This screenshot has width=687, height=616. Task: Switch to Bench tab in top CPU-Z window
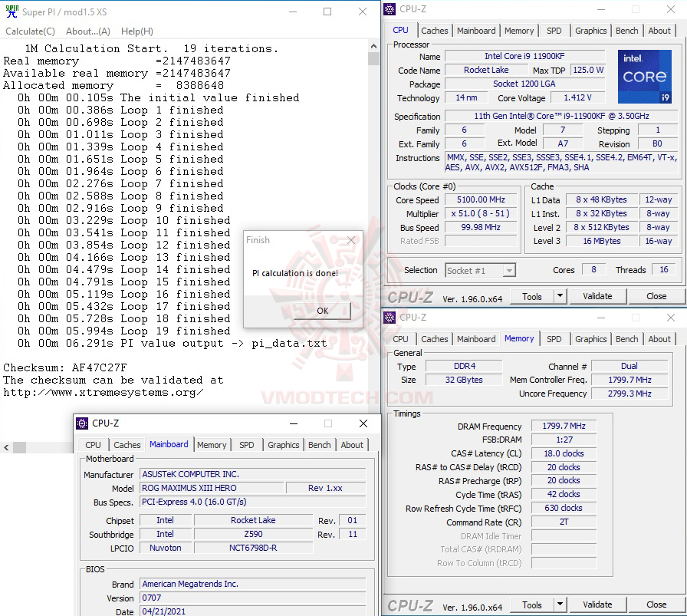click(626, 31)
